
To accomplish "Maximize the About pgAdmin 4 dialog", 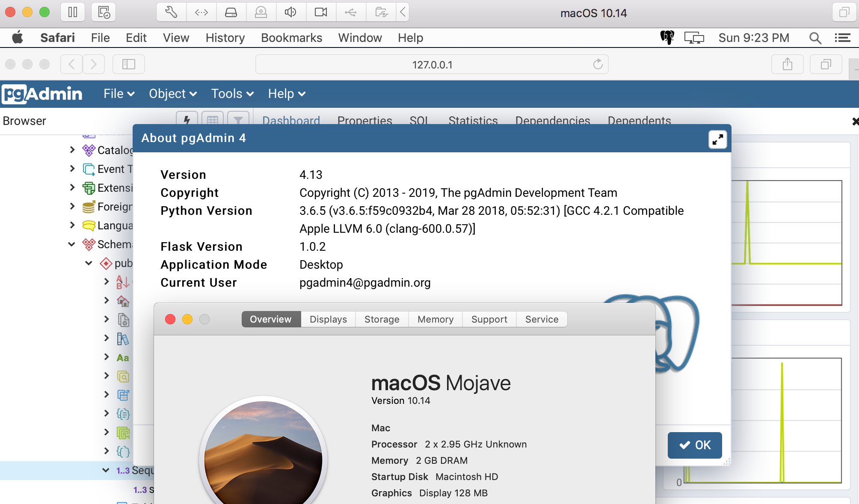I will [x=717, y=139].
